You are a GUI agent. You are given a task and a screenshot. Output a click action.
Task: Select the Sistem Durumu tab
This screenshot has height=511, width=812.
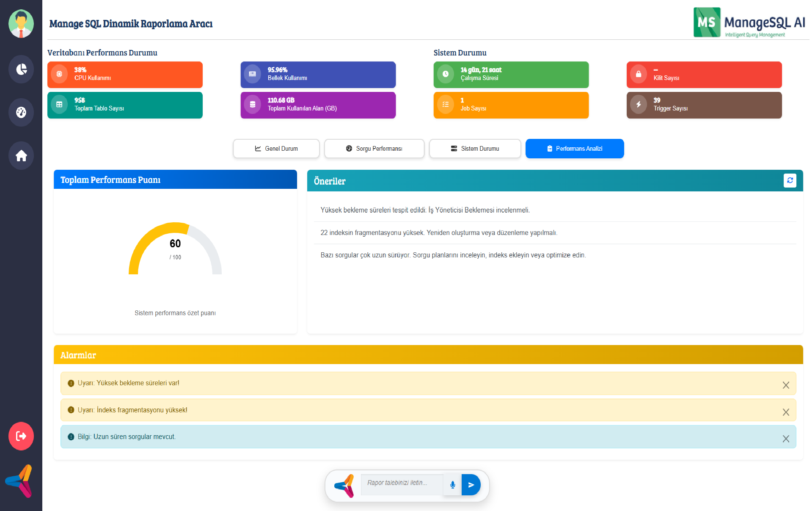click(475, 149)
